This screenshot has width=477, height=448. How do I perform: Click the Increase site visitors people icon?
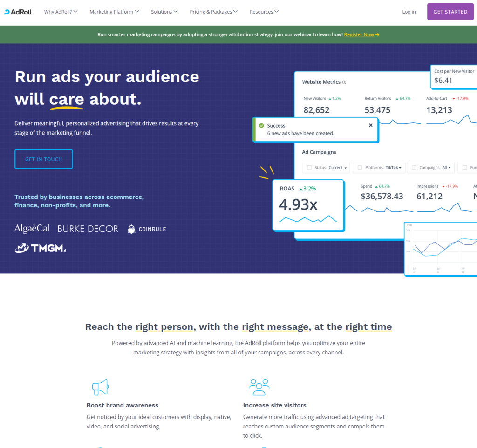click(259, 387)
